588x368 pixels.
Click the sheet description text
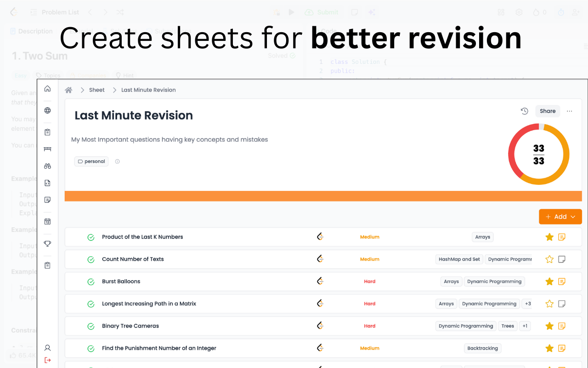(x=170, y=139)
